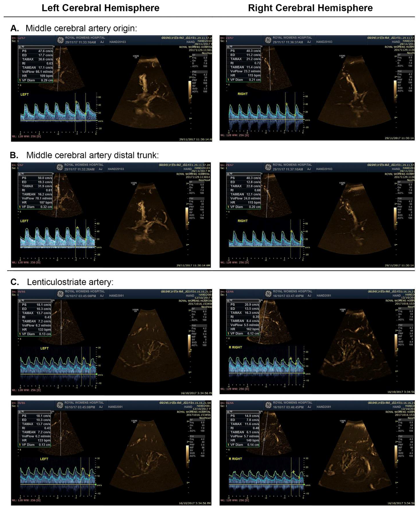Click GE logo beside 16/10/17 03:47:49PM timestamp
This screenshot has width=420, height=510.
click(x=268, y=294)
